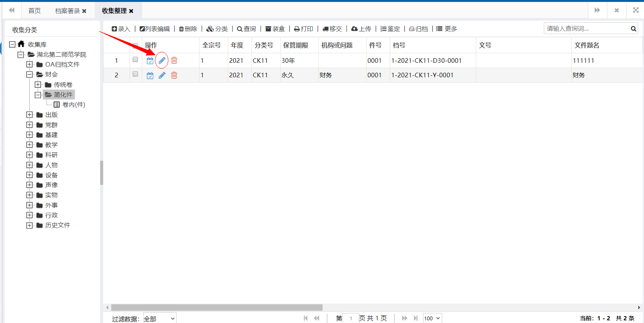The height and width of the screenshot is (323, 644).
Task: Open the page size 100 dropdown
Action: pyautogui.click(x=432, y=318)
